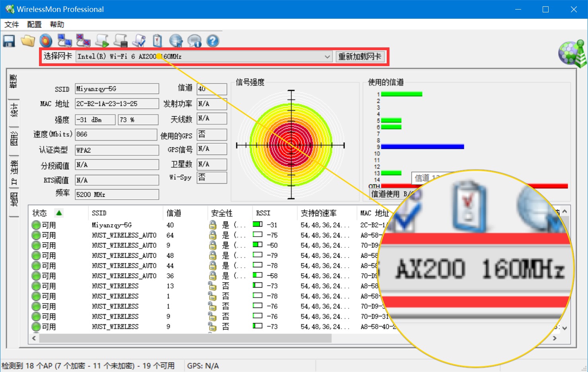Screen dimensions: 588x372
Task: Expand the 选择网卡 adapter dropdown
Action: [327, 57]
